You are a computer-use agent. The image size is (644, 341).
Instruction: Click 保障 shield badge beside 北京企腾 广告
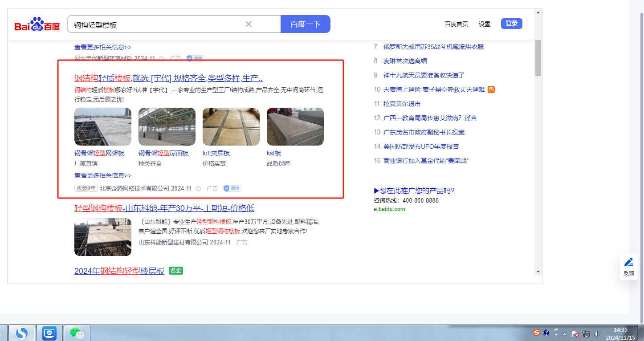[x=232, y=188]
